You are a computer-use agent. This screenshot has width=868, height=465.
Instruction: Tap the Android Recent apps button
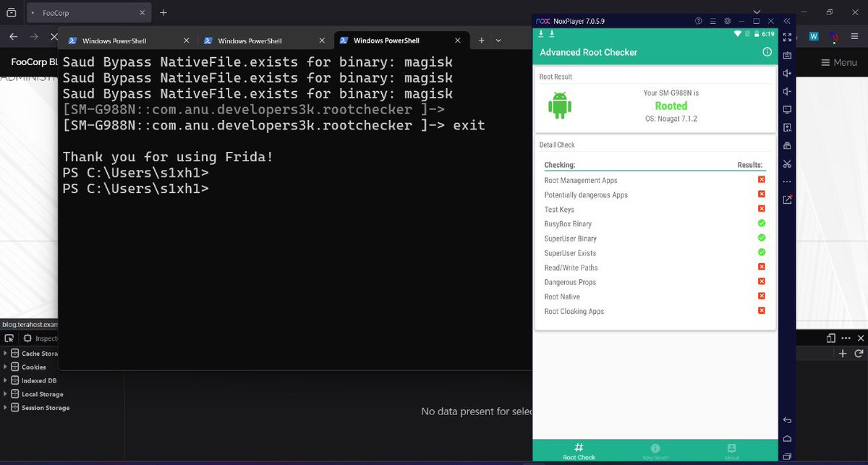click(x=787, y=456)
